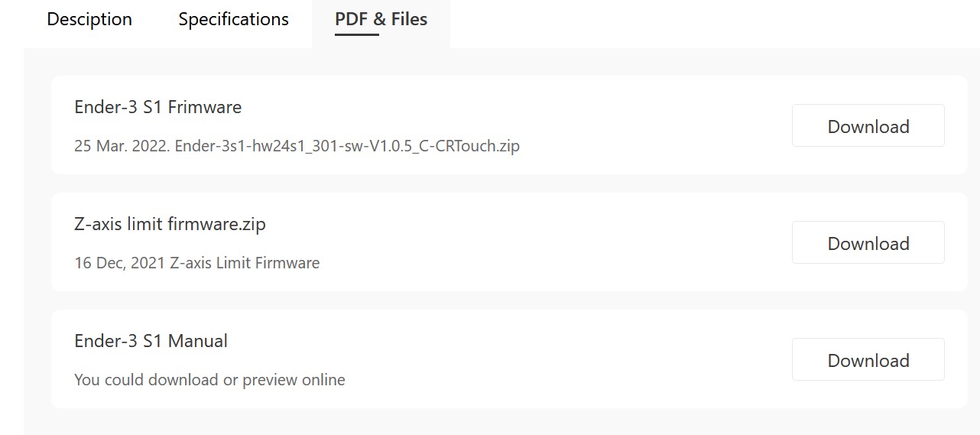Open the Specifications tab
The height and width of the screenshot is (435, 980).
[233, 19]
